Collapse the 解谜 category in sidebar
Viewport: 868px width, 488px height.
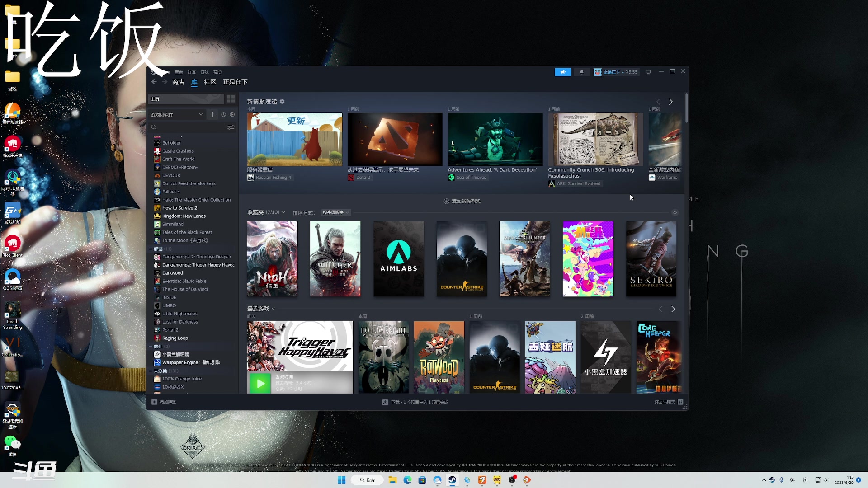(151, 249)
